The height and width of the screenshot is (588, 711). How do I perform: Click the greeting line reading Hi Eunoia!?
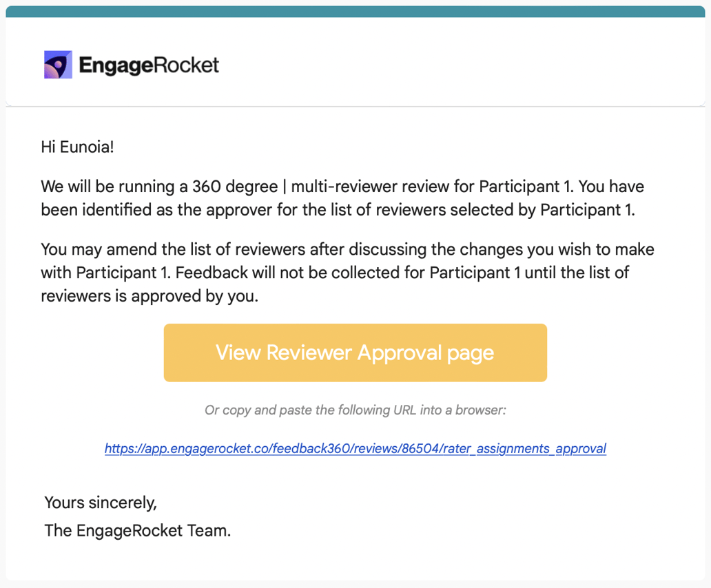[x=77, y=147]
